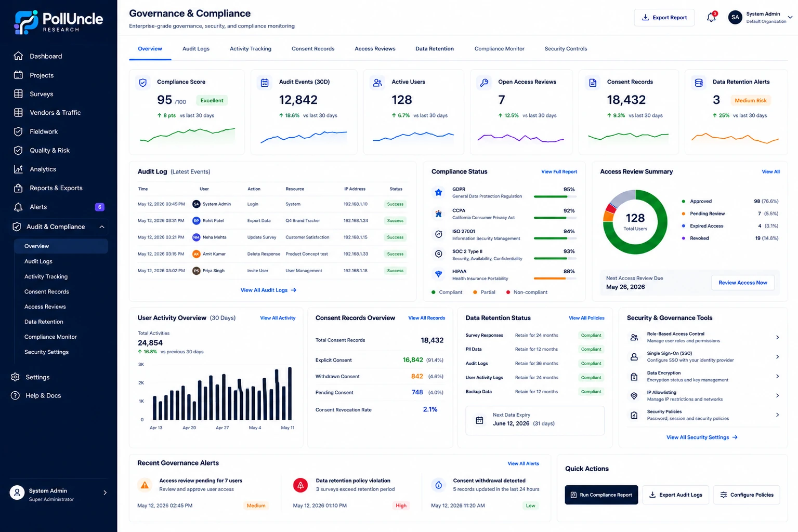Screen dimensions: 798x532
Task: Click the Export Audit Logs button
Action: click(x=675, y=495)
